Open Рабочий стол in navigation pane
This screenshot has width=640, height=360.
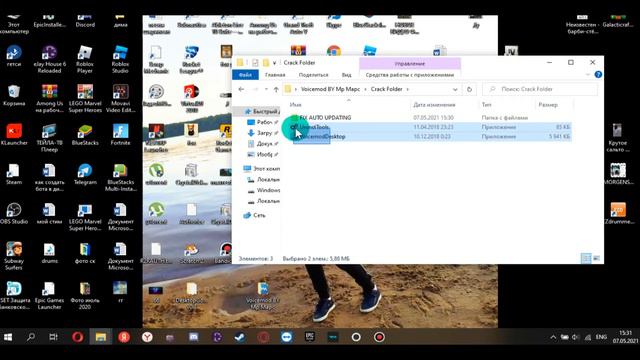point(263,122)
